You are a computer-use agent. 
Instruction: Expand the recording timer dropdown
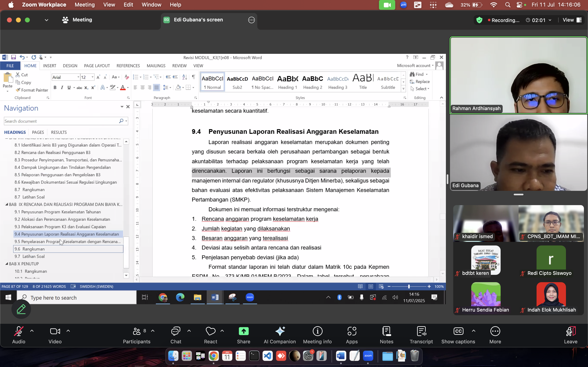tap(550, 20)
